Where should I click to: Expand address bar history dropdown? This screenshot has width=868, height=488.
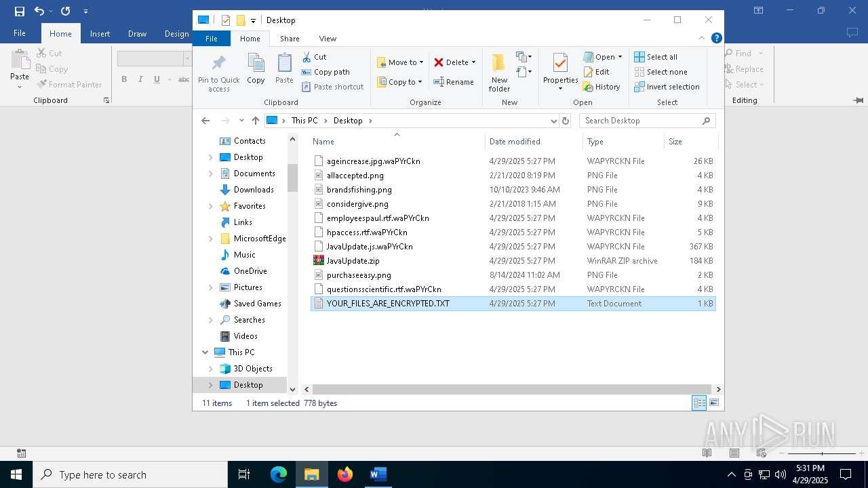click(554, 121)
